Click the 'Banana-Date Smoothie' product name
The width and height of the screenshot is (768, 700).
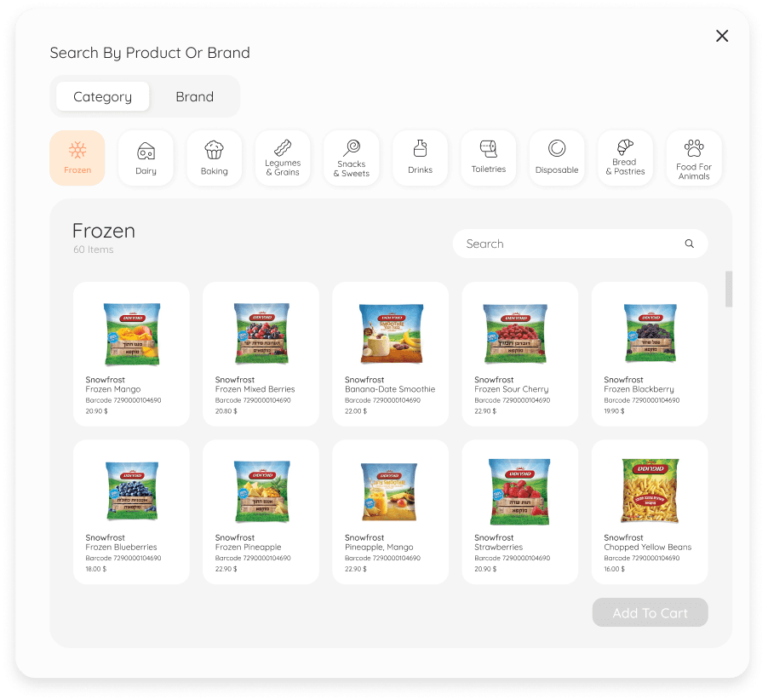click(x=390, y=389)
